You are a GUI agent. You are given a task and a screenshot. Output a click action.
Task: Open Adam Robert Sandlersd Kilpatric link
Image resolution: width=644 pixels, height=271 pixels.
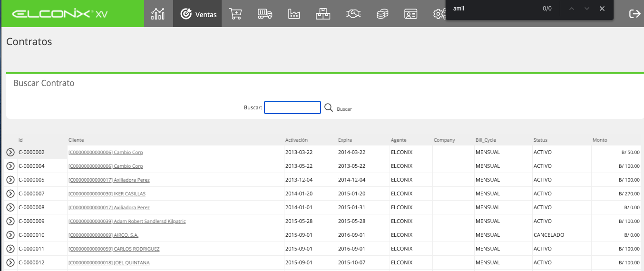[x=127, y=222]
